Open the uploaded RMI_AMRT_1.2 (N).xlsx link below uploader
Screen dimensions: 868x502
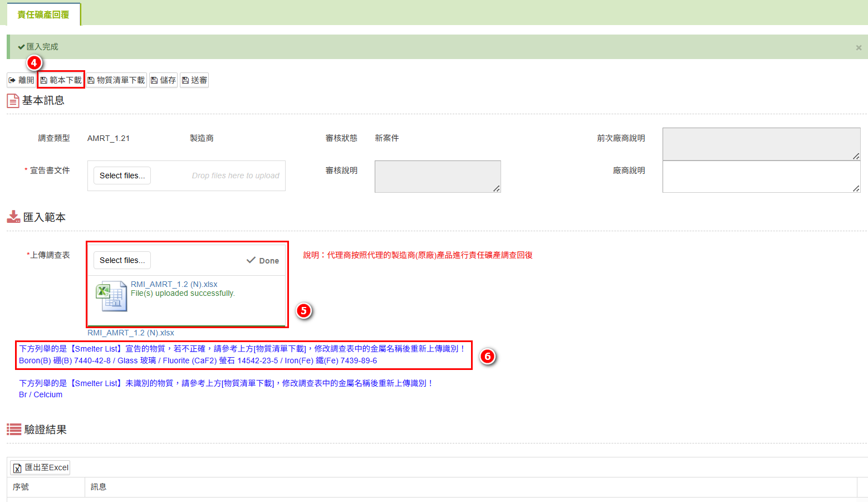click(x=131, y=333)
